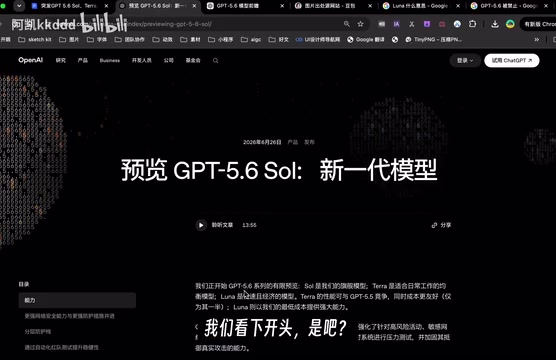Click the 分享 link icon

(434, 225)
